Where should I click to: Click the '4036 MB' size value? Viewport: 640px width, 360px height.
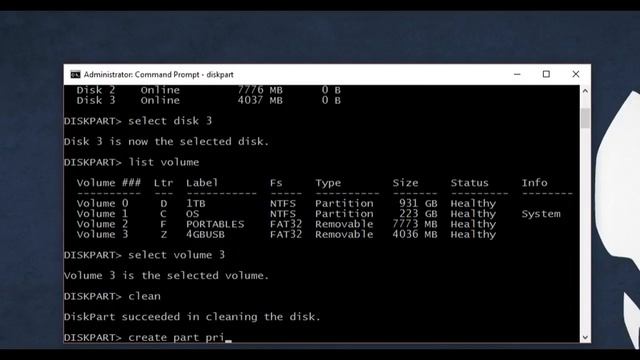pos(415,234)
